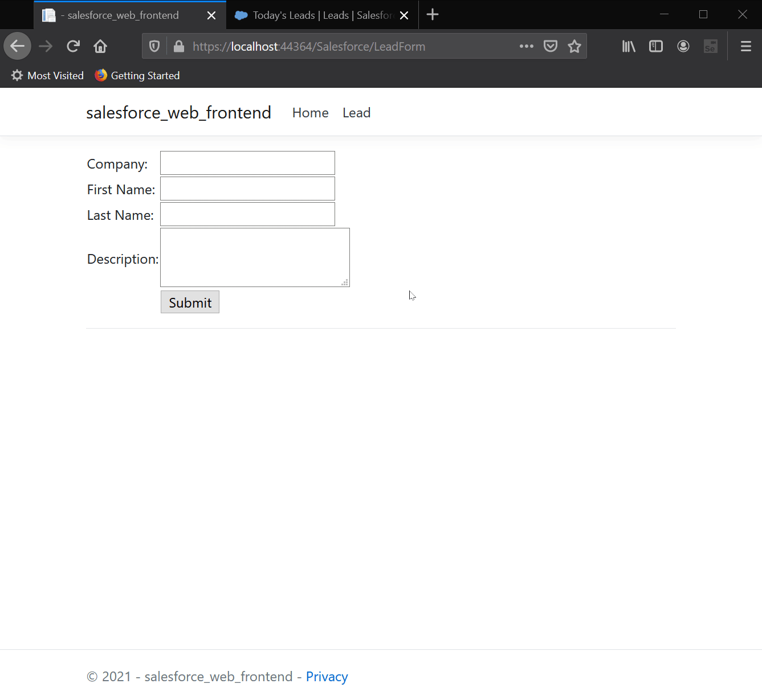762x700 pixels.
Task: Open the sidebar toggle icon
Action: coord(655,46)
